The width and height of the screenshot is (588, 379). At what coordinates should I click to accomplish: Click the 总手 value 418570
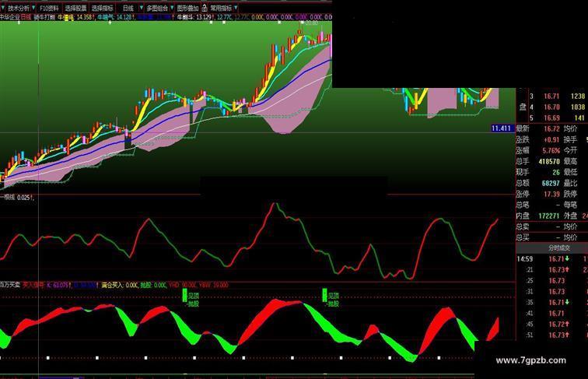(x=549, y=162)
